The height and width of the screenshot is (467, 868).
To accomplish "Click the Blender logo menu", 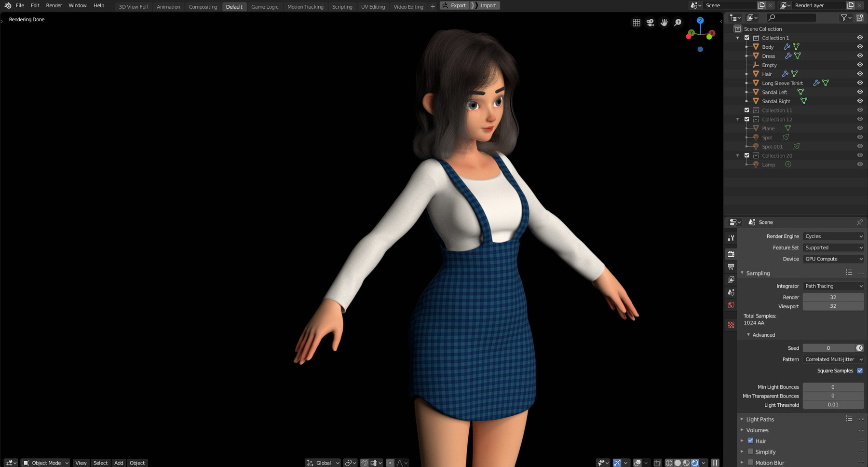I will [8, 6].
